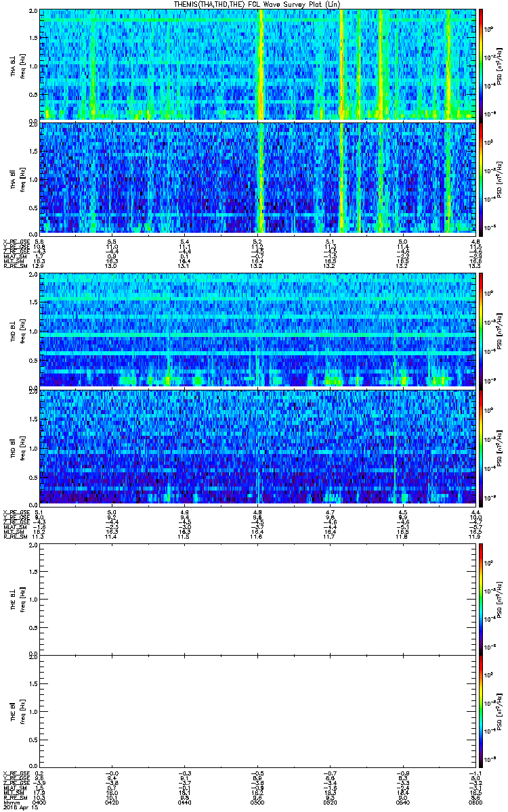Viewport: 508px width, 812px height.
Task: Click the 'THE BL freq [Hz]' axis label
Action: [16, 600]
